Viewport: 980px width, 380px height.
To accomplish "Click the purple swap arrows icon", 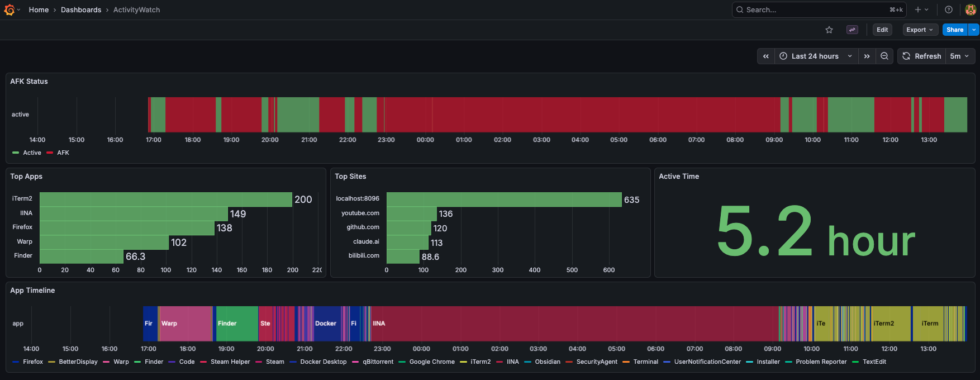I will pyautogui.click(x=852, y=30).
